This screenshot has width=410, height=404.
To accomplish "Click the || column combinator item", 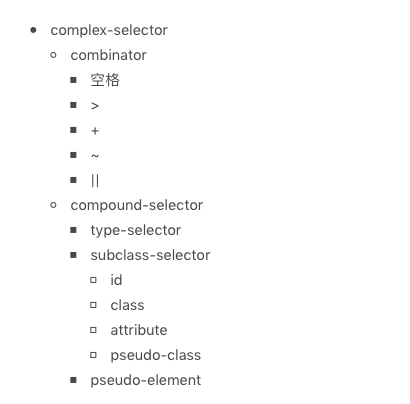I will click(x=95, y=181).
